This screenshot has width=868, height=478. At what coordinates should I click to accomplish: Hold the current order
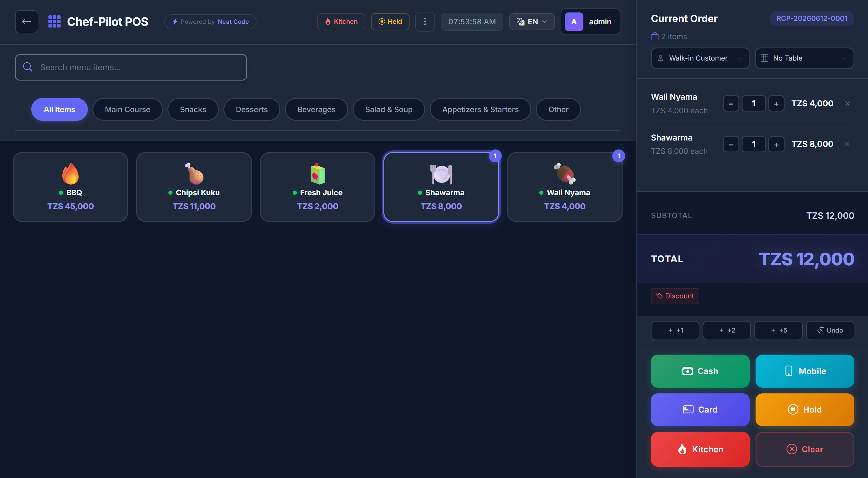pos(805,410)
